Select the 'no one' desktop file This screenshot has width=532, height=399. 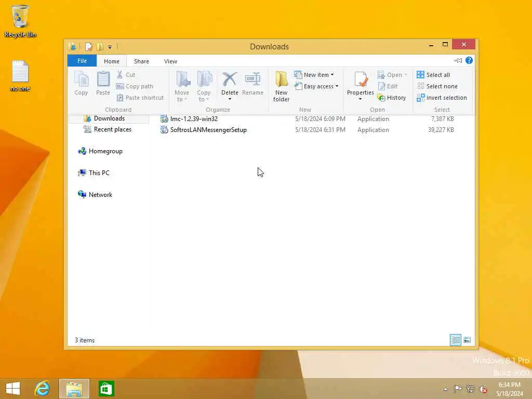[x=20, y=76]
